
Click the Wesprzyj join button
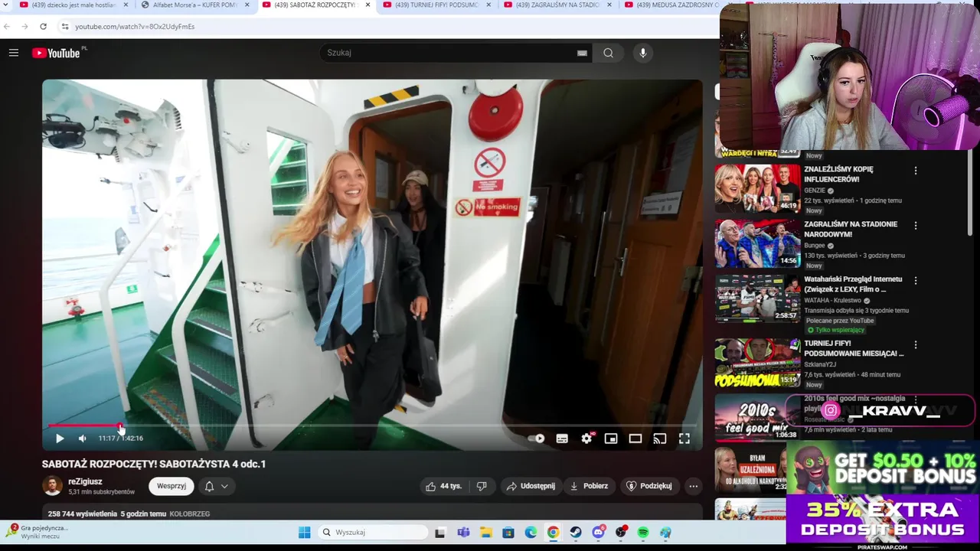pos(171,486)
